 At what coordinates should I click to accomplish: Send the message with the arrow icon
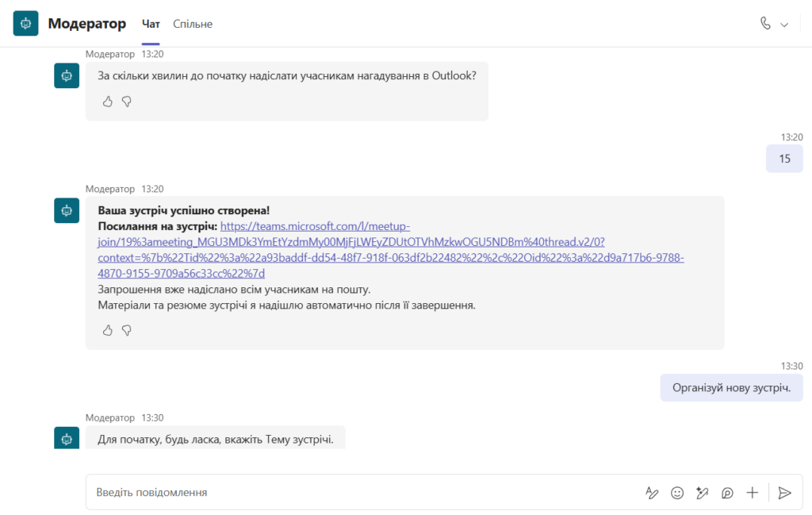[784, 493]
